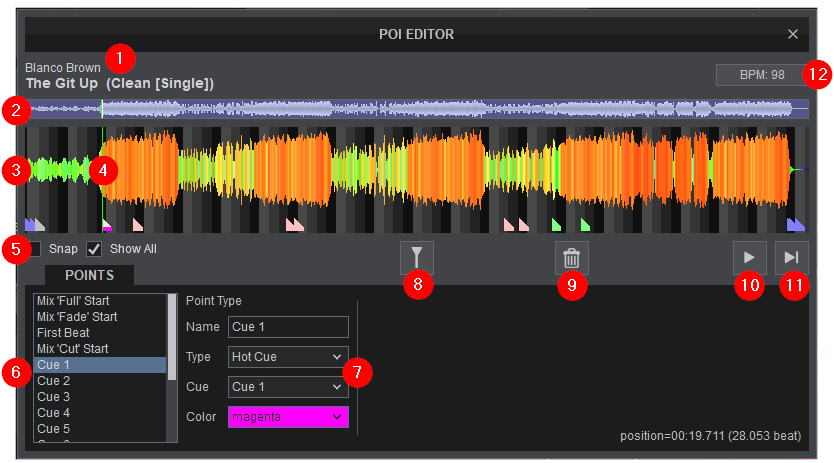Click the skip to next point button

click(791, 258)
